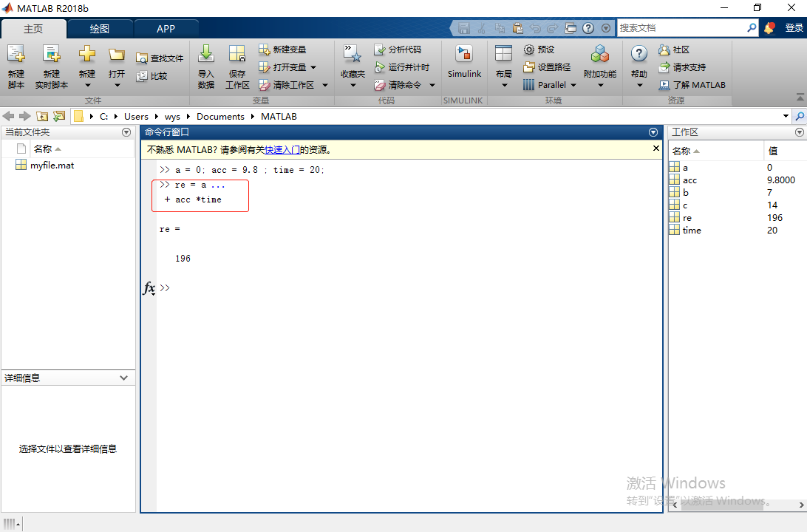Click 设置路径 (Set Path)
The image size is (807, 532).
coord(547,67)
